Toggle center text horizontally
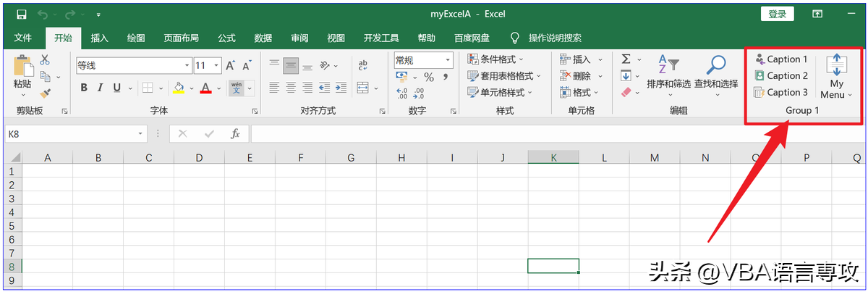 click(291, 88)
